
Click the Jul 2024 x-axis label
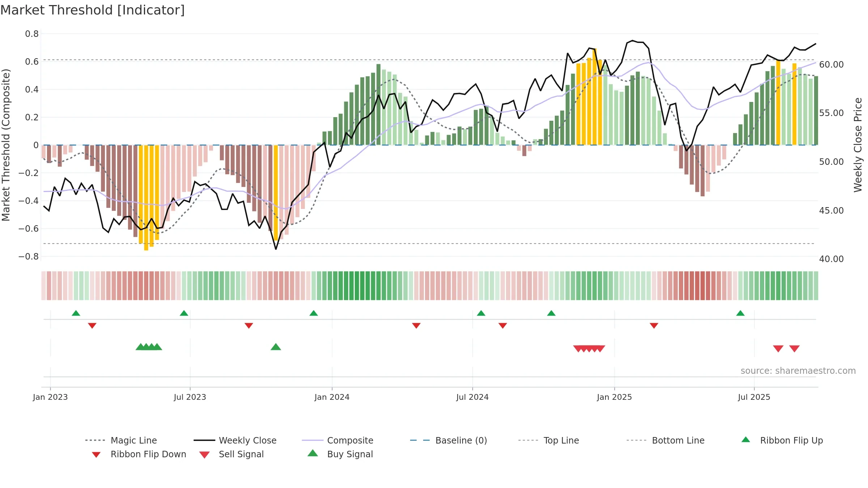(472, 397)
